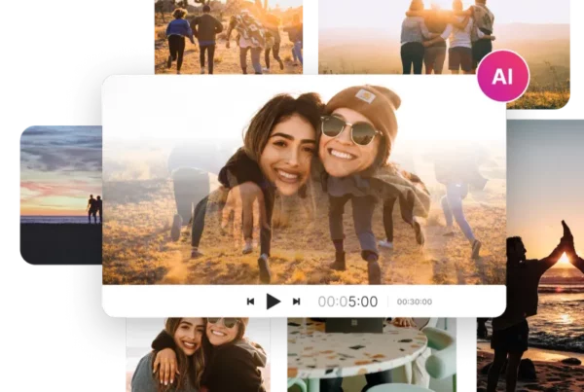This screenshot has width=584, height=392.
Task: Skip to next clip button
Action: coord(297,302)
